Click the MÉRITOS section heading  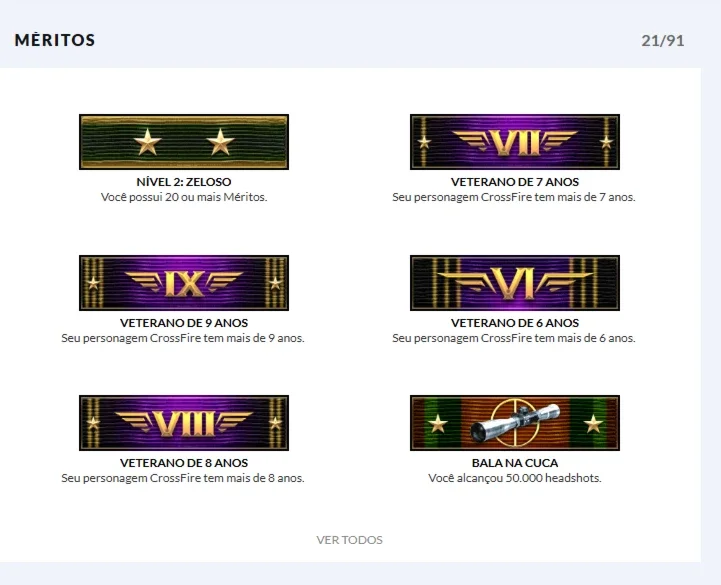click(55, 40)
